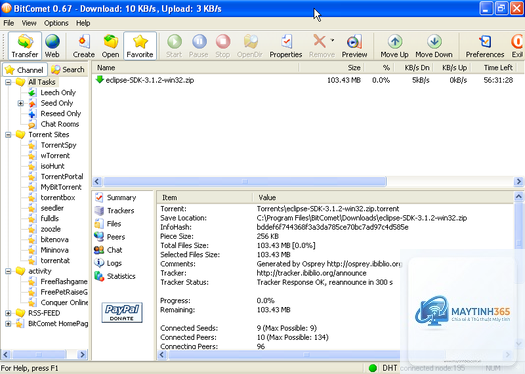Open the dropdown arrow next to Remove
This screenshot has width=525, height=374.
click(x=332, y=41)
